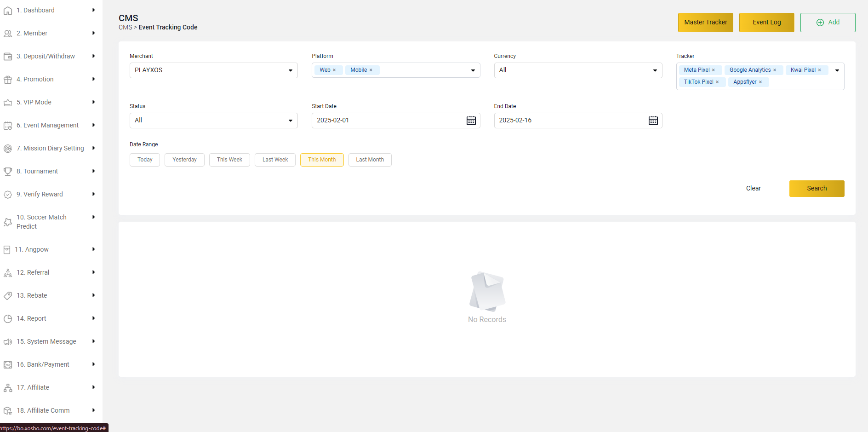Screen dimensions: 868x432
Task: Click the Bank/Payment card icon
Action: [8, 364]
